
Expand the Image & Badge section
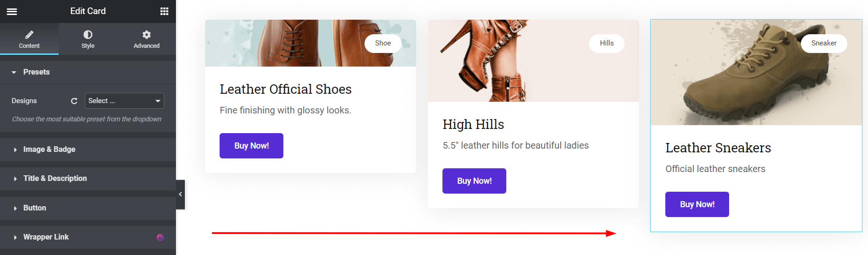coord(49,150)
